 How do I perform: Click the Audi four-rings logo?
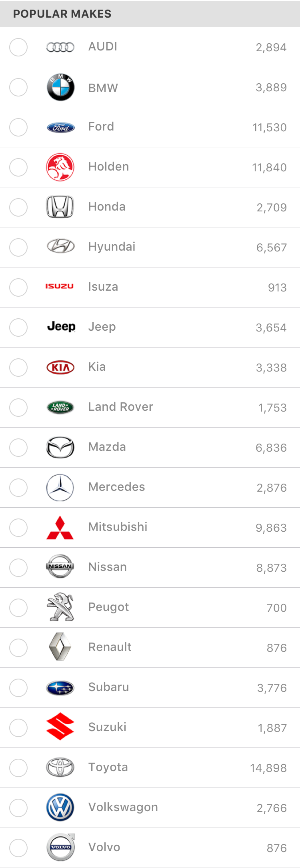click(60, 47)
